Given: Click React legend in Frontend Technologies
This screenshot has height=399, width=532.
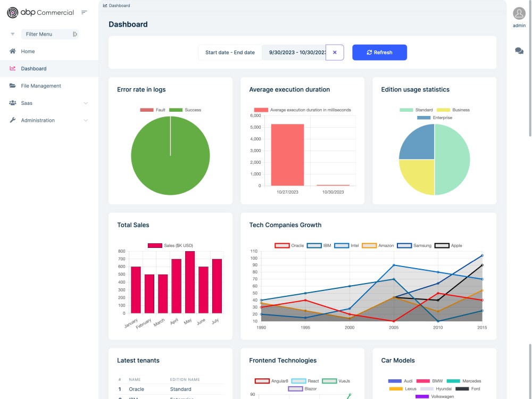Looking at the screenshot, I should click(305, 381).
